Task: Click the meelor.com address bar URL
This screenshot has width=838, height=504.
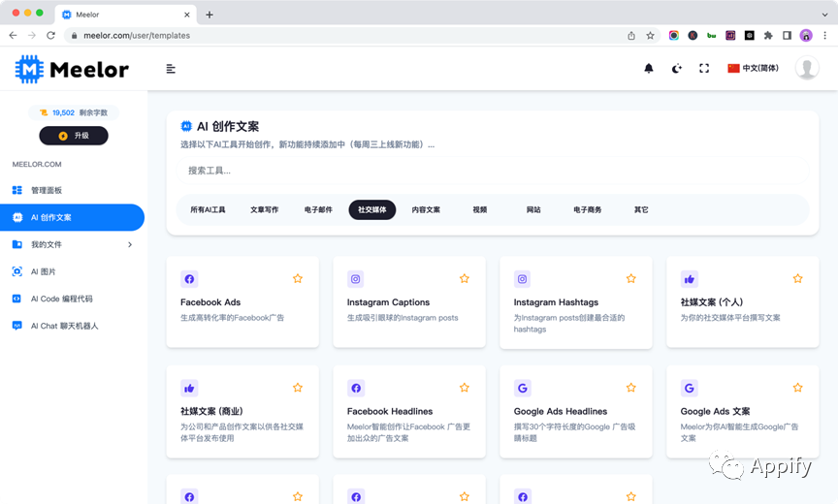Action: click(x=137, y=35)
